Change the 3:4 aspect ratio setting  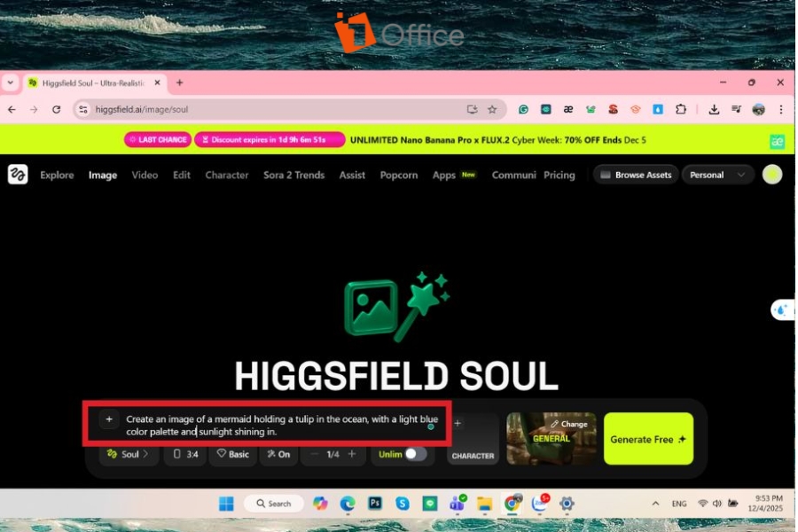185,454
